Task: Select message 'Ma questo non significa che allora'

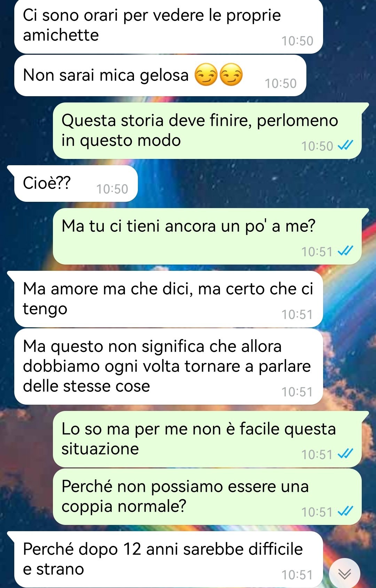Action: pyautogui.click(x=169, y=366)
